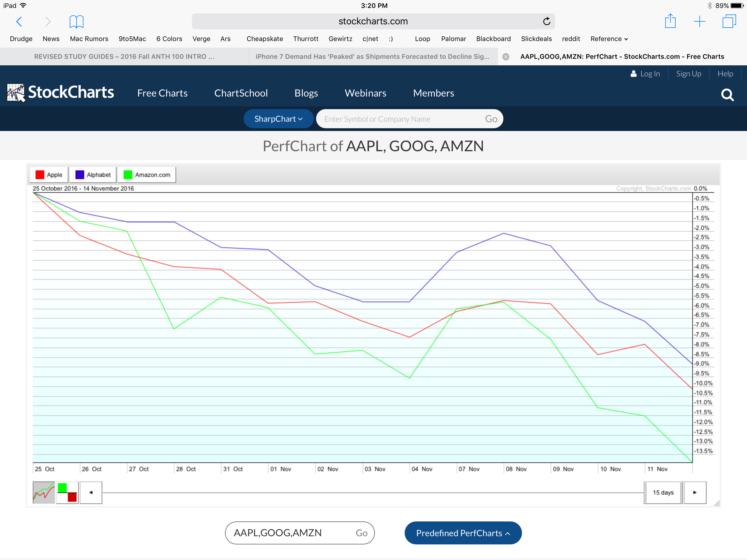
Task: Step the date range forward
Action: [x=695, y=492]
